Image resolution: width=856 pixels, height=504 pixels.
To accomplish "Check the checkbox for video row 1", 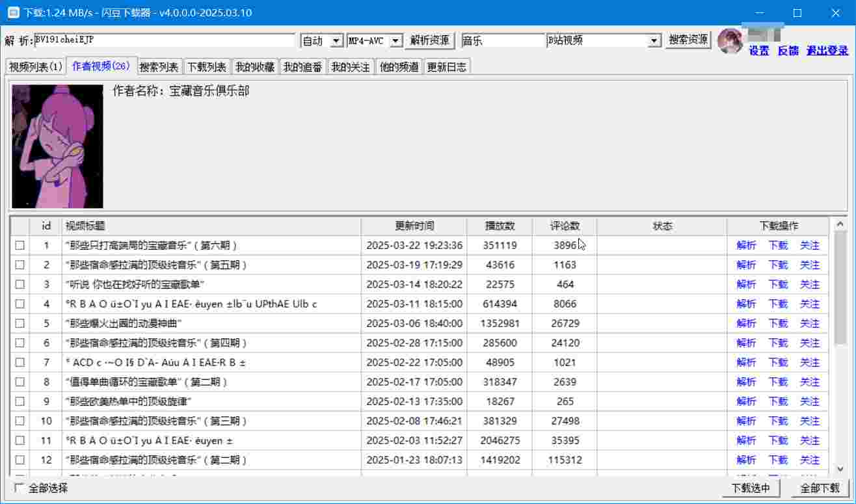I will click(20, 245).
